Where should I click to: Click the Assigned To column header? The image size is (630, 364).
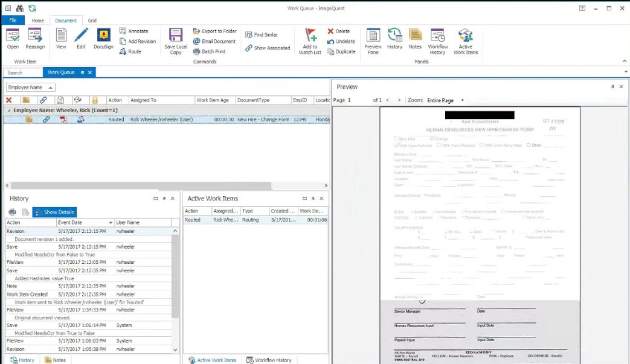(161, 100)
